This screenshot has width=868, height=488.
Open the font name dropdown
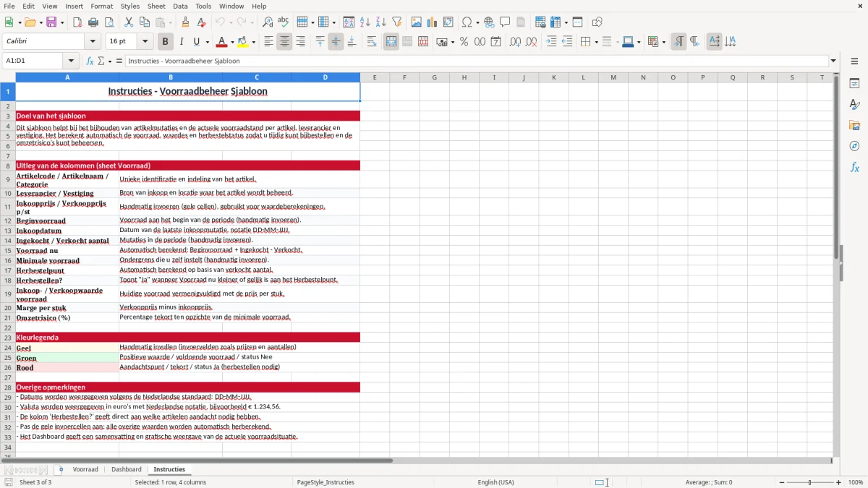93,42
